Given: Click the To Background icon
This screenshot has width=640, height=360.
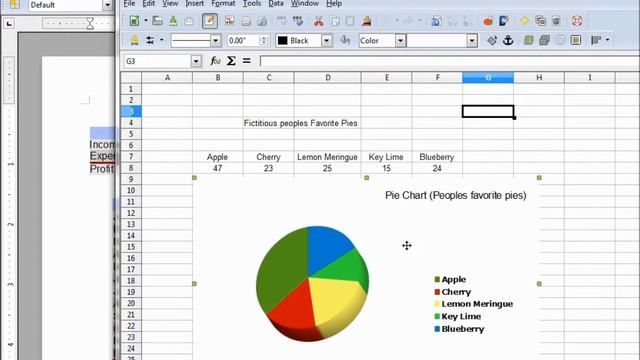Looking at the screenshot, I should click(x=576, y=40).
